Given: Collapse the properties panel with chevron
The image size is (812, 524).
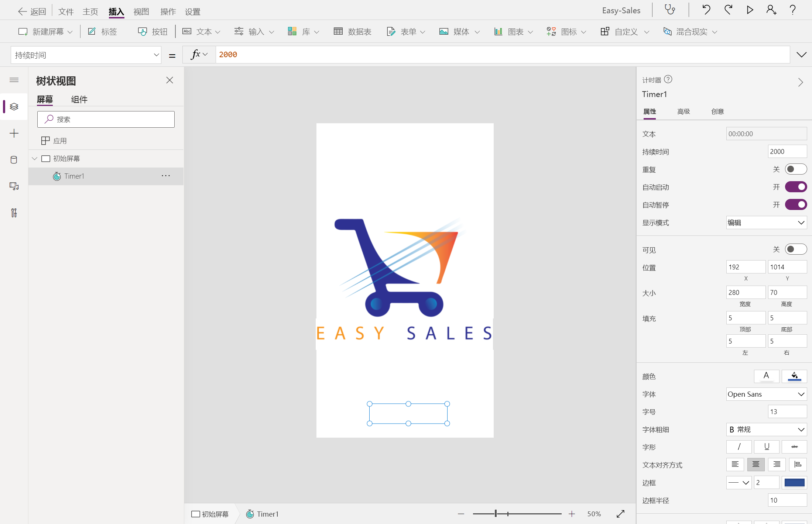Looking at the screenshot, I should point(800,82).
